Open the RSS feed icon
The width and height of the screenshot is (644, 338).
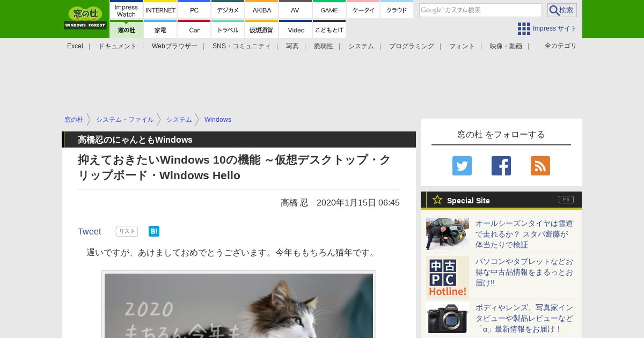tap(540, 166)
